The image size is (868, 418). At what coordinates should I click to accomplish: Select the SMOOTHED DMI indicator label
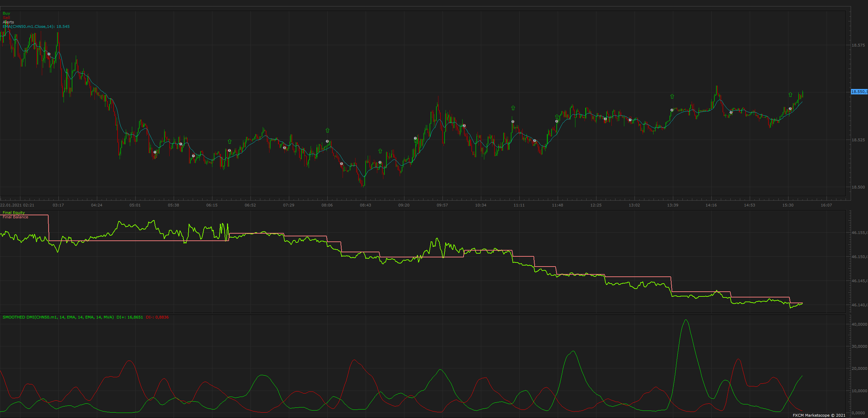(x=58, y=317)
